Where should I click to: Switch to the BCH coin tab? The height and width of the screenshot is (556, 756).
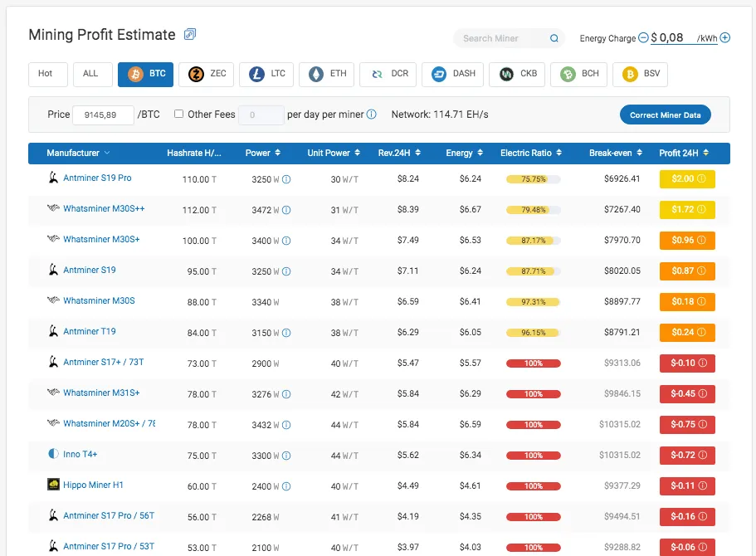pyautogui.click(x=578, y=74)
